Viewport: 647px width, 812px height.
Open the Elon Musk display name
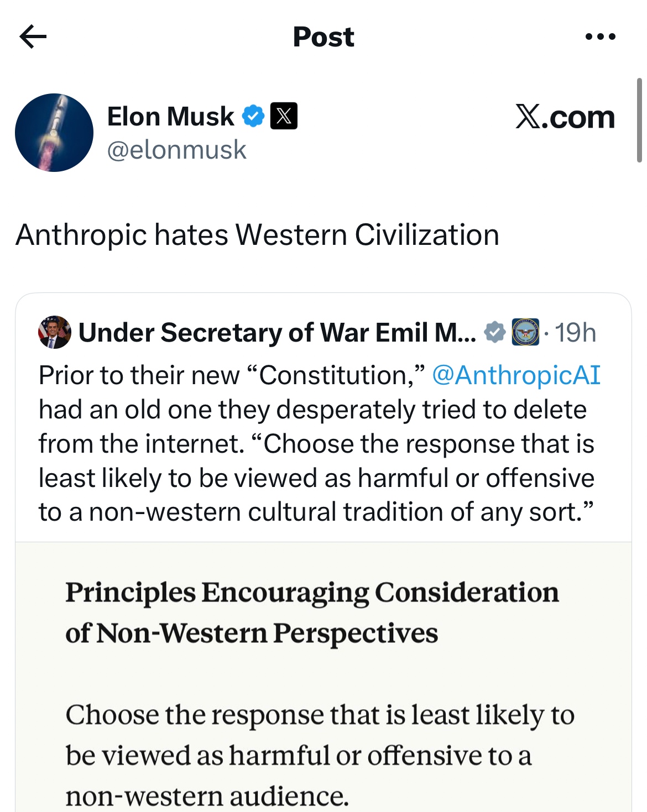click(170, 117)
